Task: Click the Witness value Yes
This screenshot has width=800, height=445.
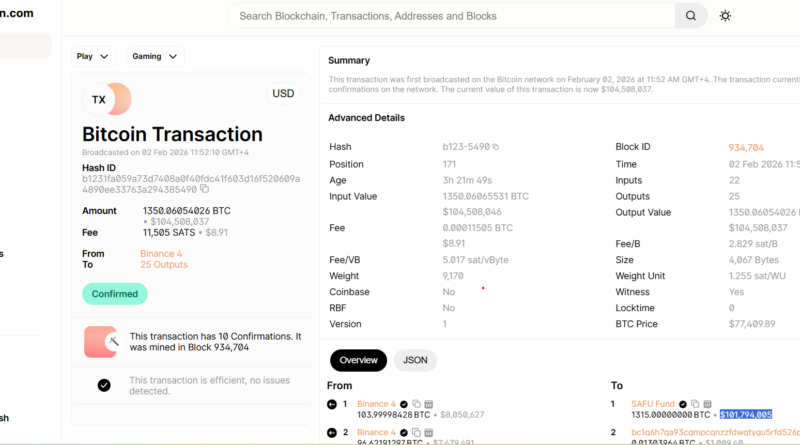Action: click(736, 292)
